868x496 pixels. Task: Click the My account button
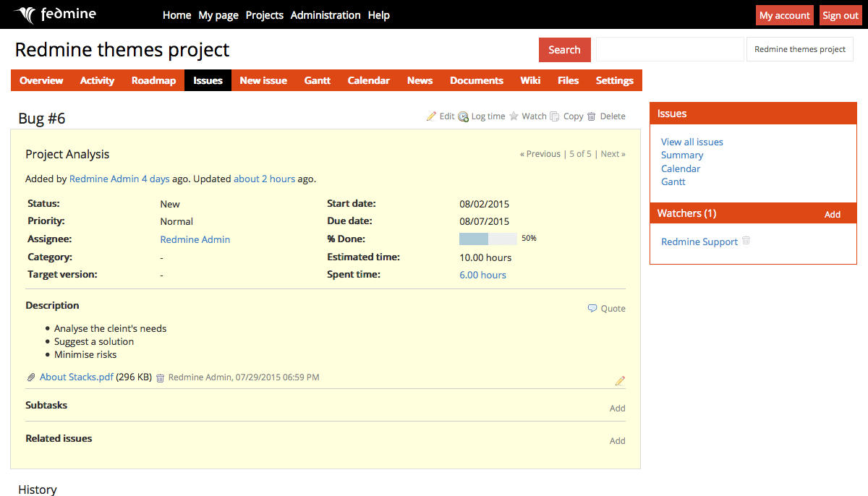(x=785, y=15)
